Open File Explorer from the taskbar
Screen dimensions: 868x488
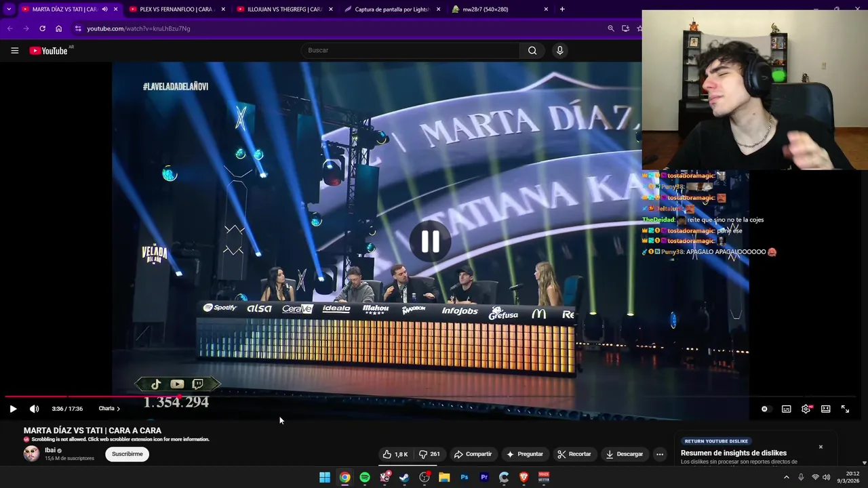(x=444, y=477)
